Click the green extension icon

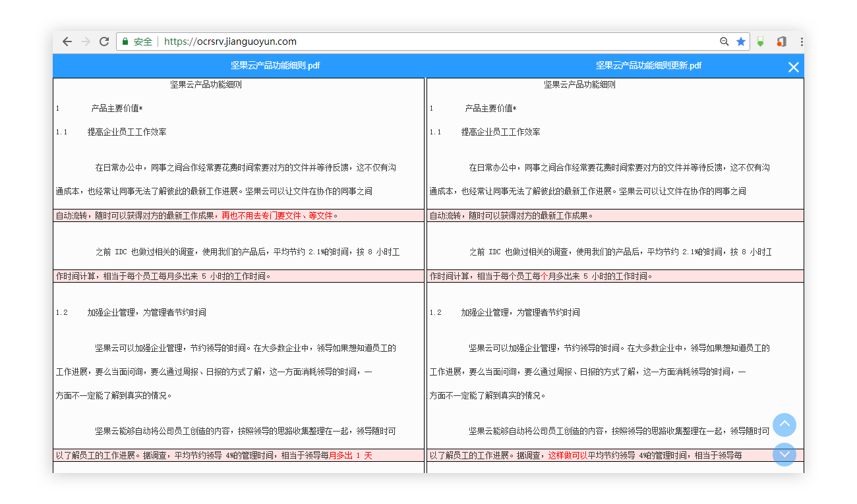click(760, 42)
